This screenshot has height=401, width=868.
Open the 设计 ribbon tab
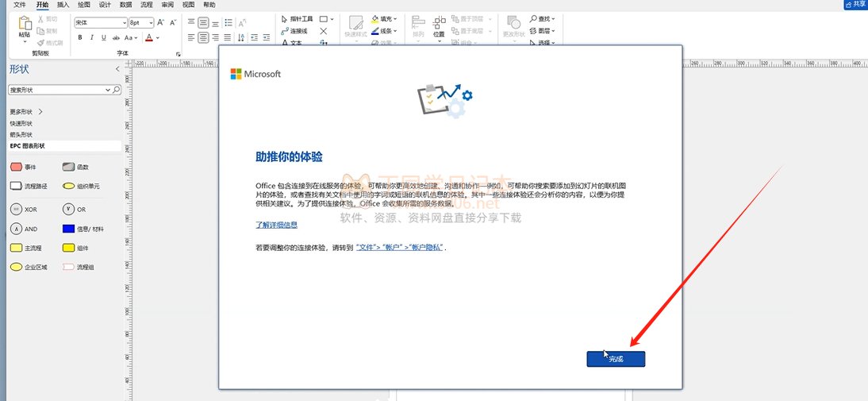tap(105, 5)
